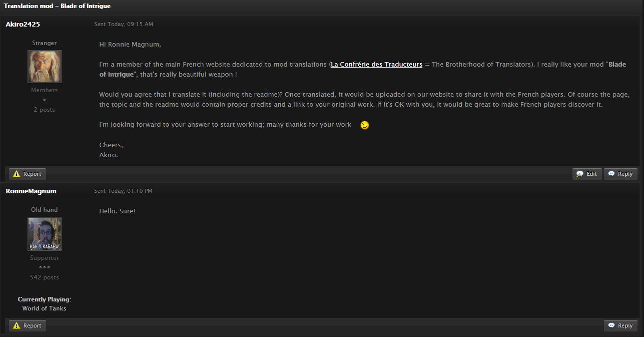Click the Reply speech bubble on Akiro2425's post
Viewport: 644px width, 337px height.
[611, 174]
